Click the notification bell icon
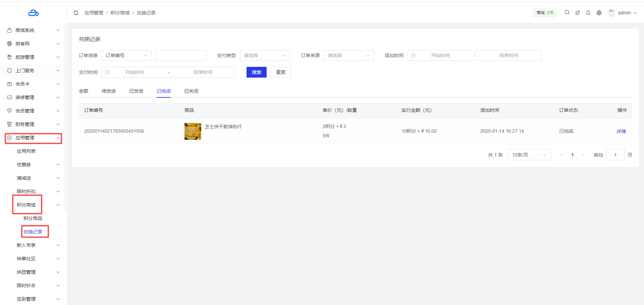644x305 pixels. pos(588,13)
